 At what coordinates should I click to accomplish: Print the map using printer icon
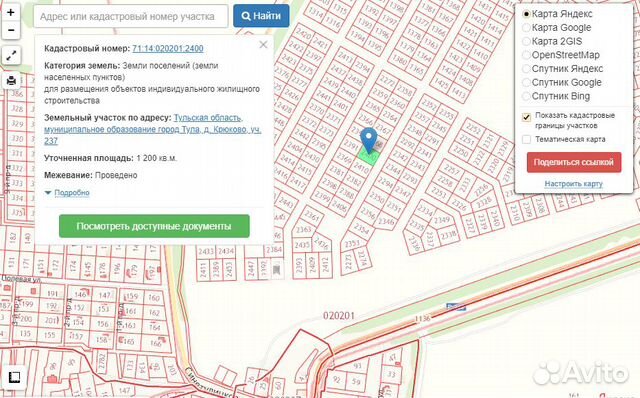coord(11,80)
